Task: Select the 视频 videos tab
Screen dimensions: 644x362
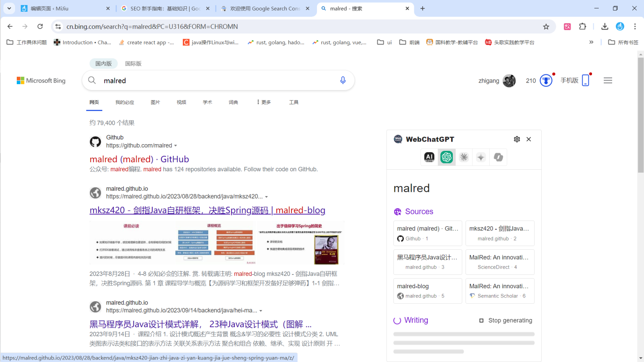Action: (x=181, y=102)
